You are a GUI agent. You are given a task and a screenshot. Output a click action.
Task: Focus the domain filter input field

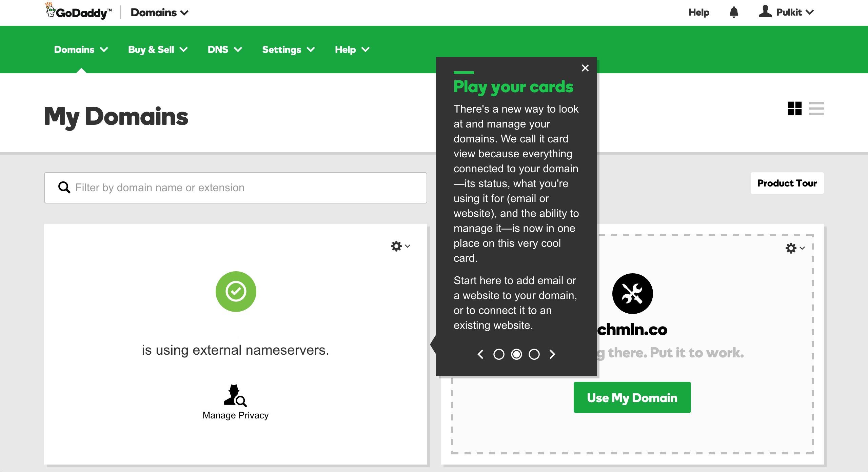click(235, 188)
